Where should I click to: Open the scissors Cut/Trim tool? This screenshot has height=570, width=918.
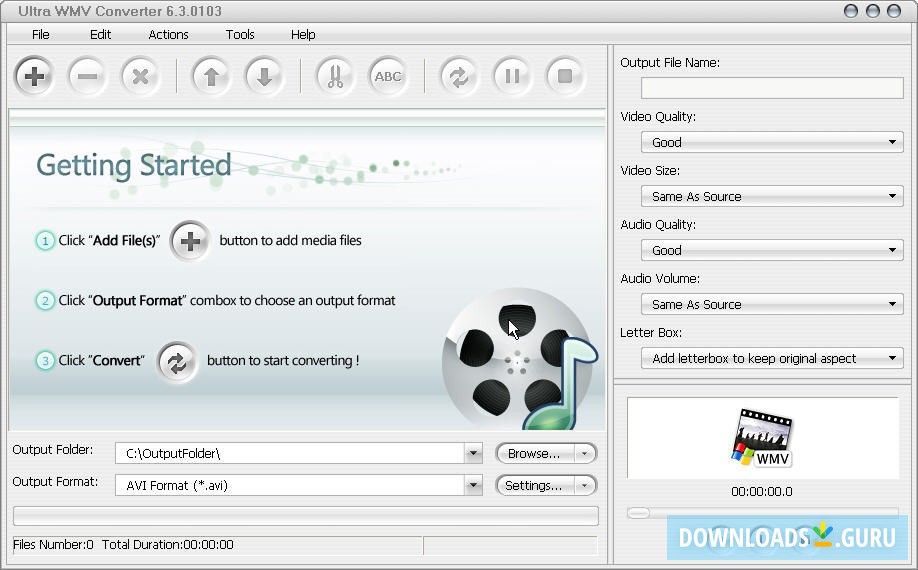[x=335, y=77]
